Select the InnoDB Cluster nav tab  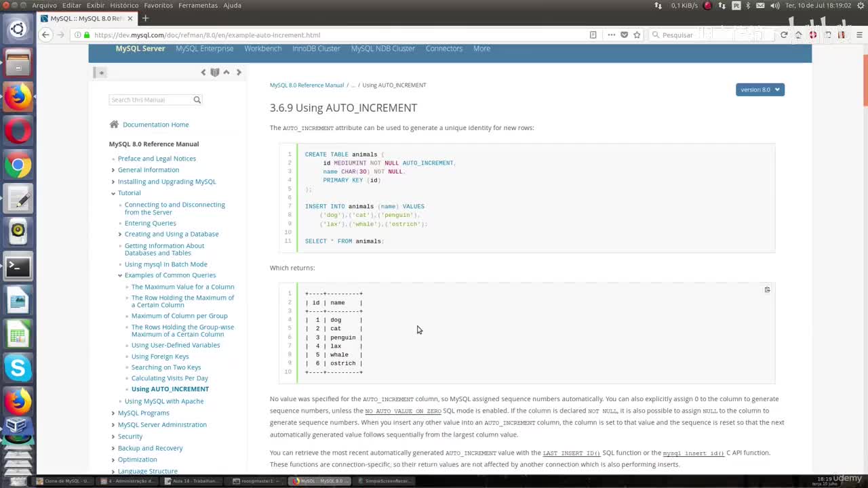pos(316,49)
